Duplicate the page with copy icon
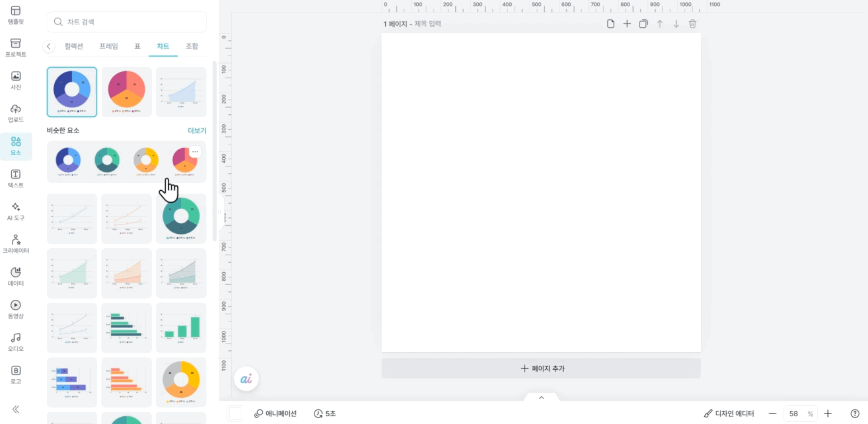This screenshot has height=424, width=868. (643, 24)
